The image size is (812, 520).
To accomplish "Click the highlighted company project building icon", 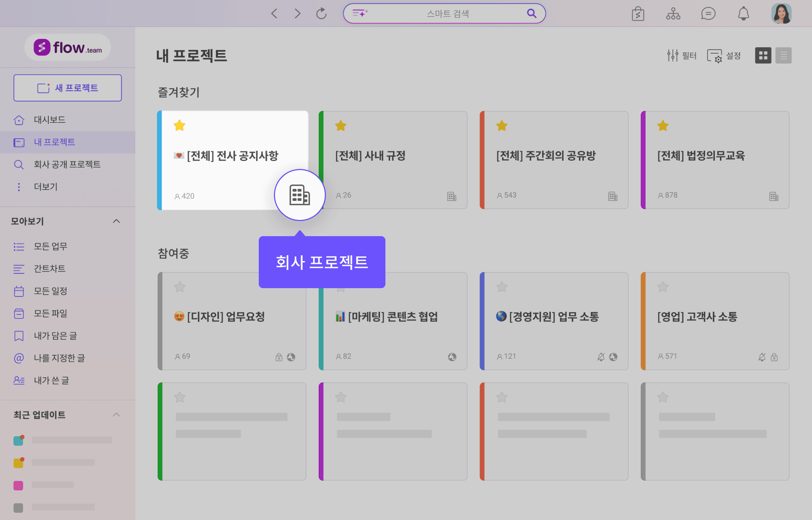I will 300,195.
